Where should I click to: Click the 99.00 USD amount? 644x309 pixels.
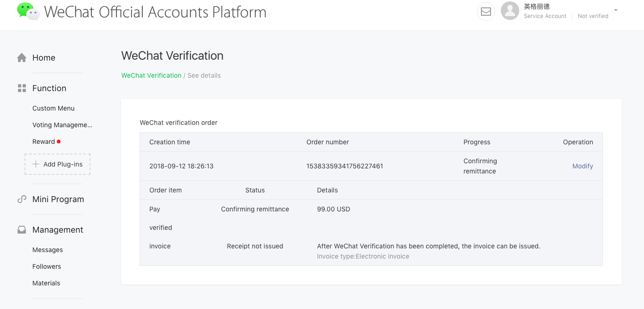334,209
